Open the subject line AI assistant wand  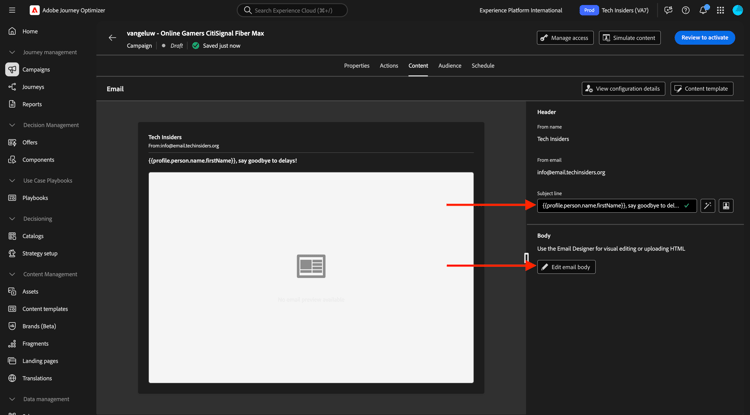[x=708, y=206]
